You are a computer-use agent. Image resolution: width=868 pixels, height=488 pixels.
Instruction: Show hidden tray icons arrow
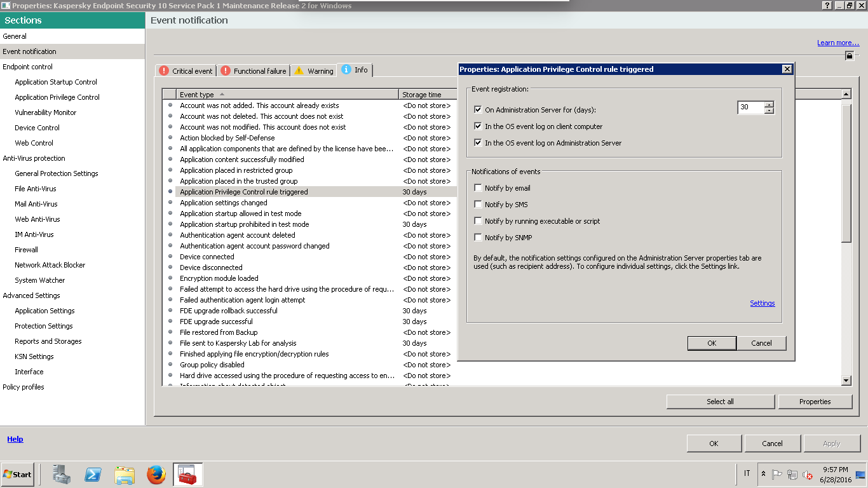click(763, 474)
